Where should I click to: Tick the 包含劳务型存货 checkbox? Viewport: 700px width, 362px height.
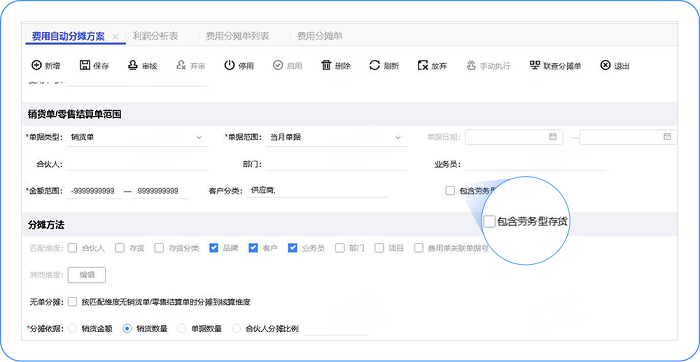click(450, 191)
